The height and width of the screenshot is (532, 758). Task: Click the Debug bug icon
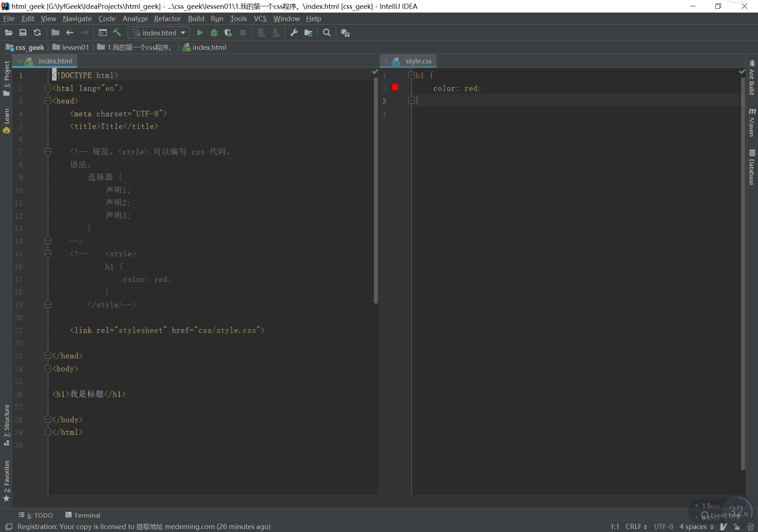click(214, 33)
